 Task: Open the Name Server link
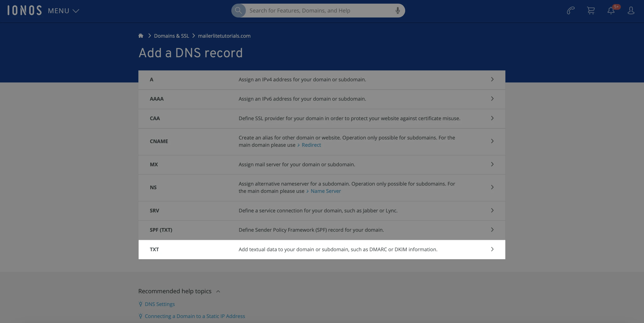[x=325, y=191]
